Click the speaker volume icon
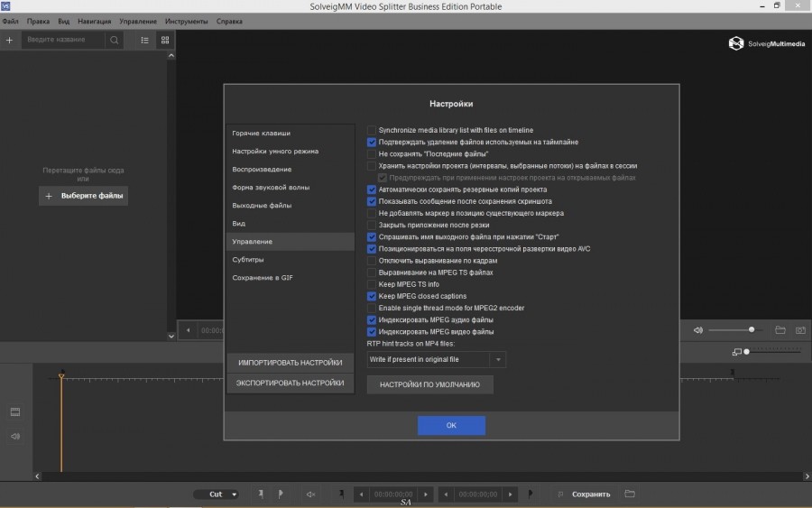Screen dimensions: 812x508 [698, 330]
